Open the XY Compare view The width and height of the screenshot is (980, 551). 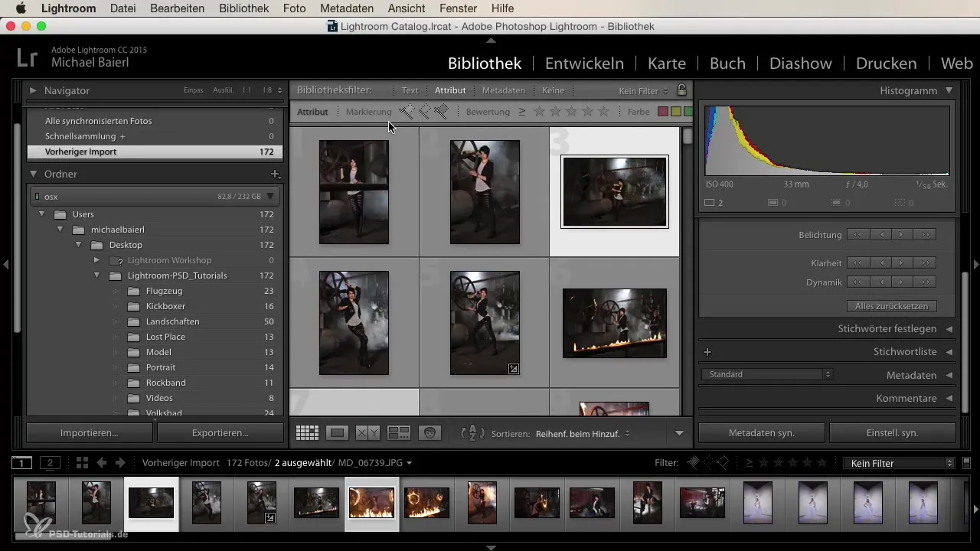(367, 433)
